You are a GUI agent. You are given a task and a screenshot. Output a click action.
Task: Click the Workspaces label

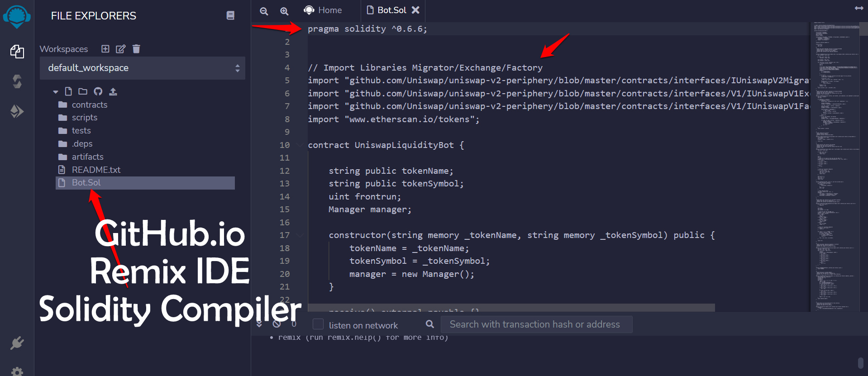[64, 49]
